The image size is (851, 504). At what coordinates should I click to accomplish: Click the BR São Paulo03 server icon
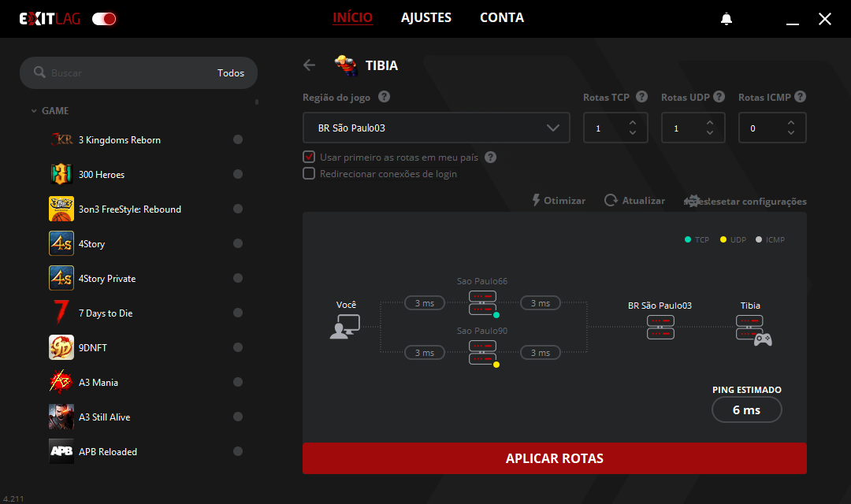(660, 327)
